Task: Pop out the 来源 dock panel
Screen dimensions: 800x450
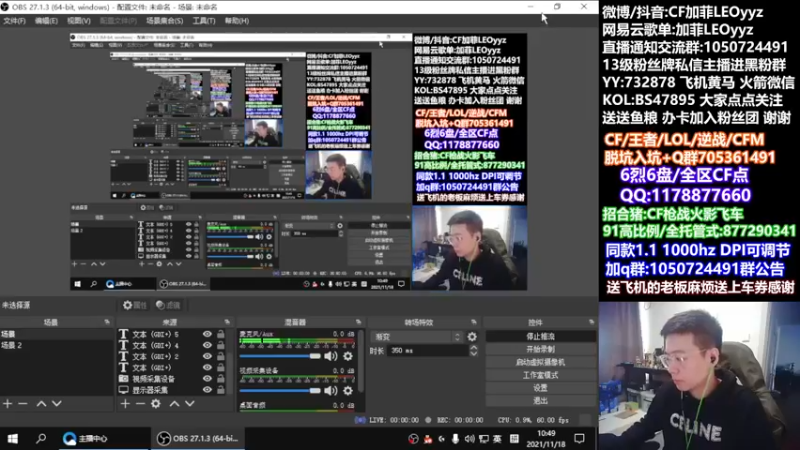Action: point(227,322)
